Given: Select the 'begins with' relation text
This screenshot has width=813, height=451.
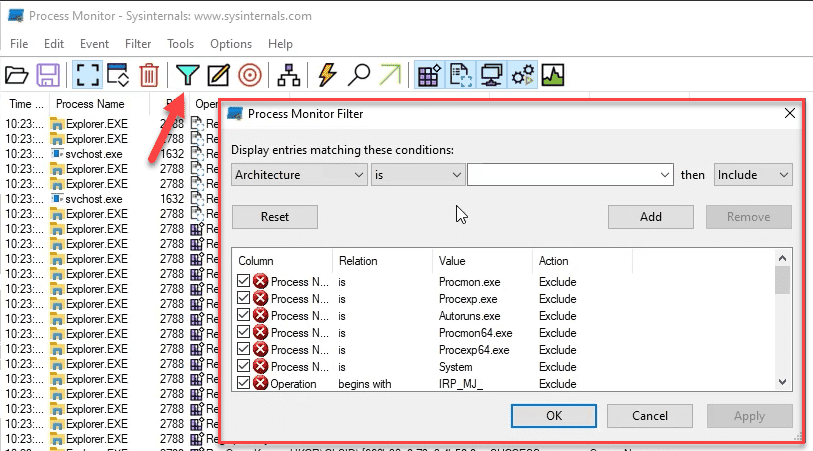Looking at the screenshot, I should pos(365,384).
